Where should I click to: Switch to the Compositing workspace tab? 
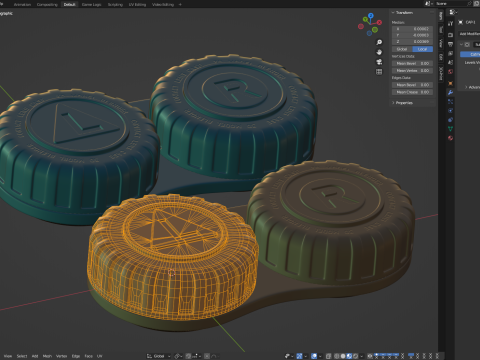pyautogui.click(x=47, y=4)
